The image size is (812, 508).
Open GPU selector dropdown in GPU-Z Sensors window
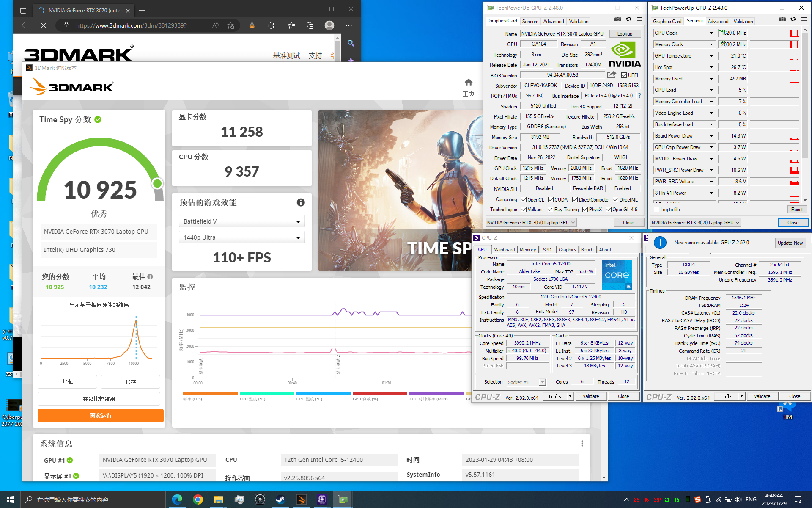point(695,222)
